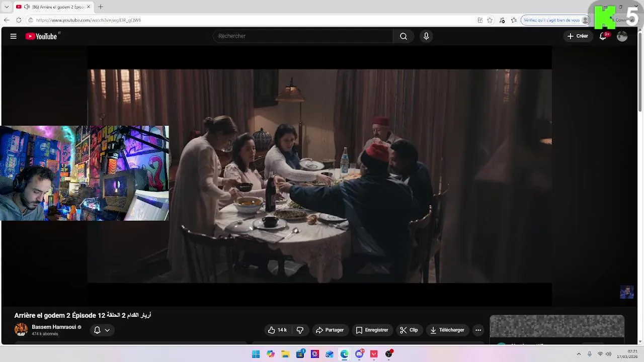
Task: Click the Vérifiez qu'il s'agit bien de vous prompt
Action: tap(555, 20)
